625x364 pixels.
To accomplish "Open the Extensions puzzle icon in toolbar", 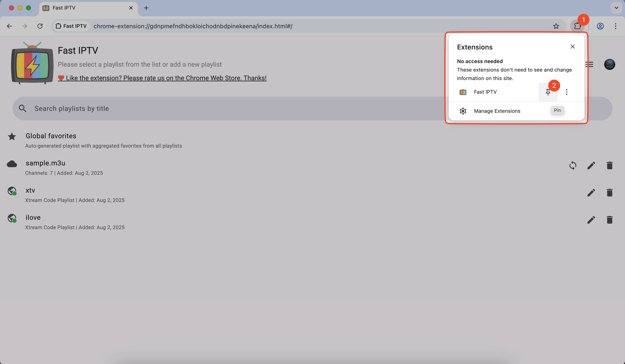I will click(x=577, y=26).
